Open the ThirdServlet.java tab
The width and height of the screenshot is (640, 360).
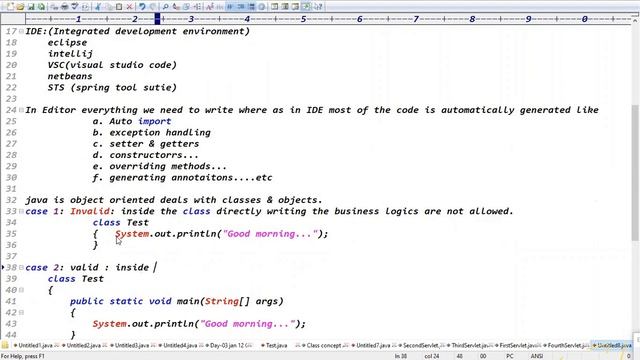tap(469, 345)
